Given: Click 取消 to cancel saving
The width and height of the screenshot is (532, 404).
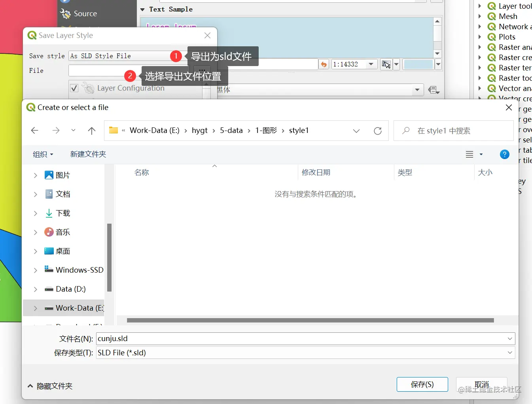Looking at the screenshot, I should tap(482, 384).
